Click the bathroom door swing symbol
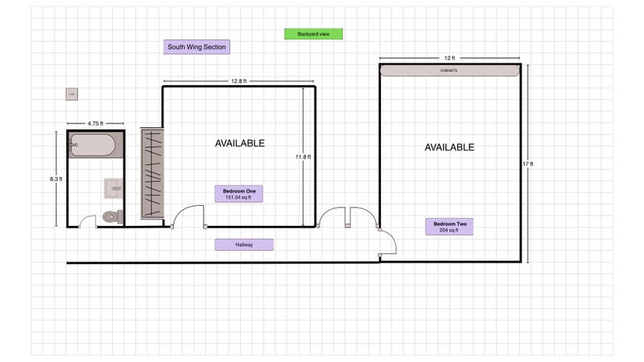This screenshot has height=362, width=644. (x=89, y=221)
